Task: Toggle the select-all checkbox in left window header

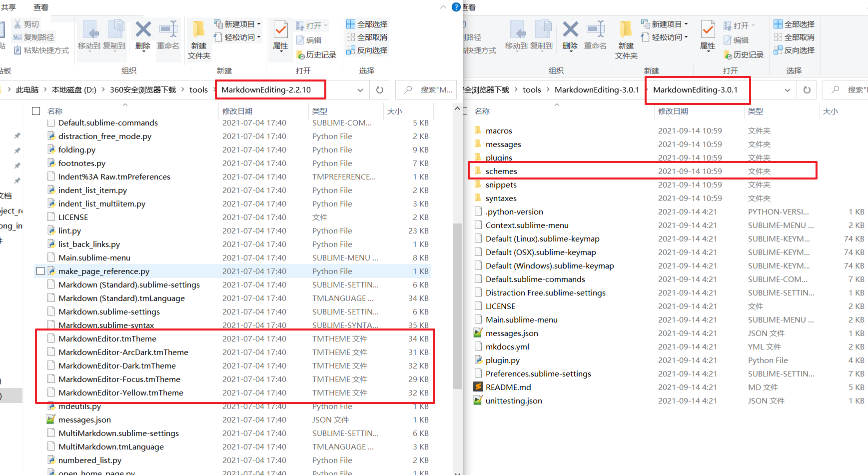Action: click(36, 111)
